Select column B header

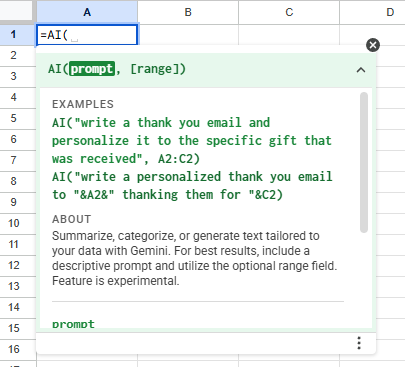pyautogui.click(x=188, y=12)
